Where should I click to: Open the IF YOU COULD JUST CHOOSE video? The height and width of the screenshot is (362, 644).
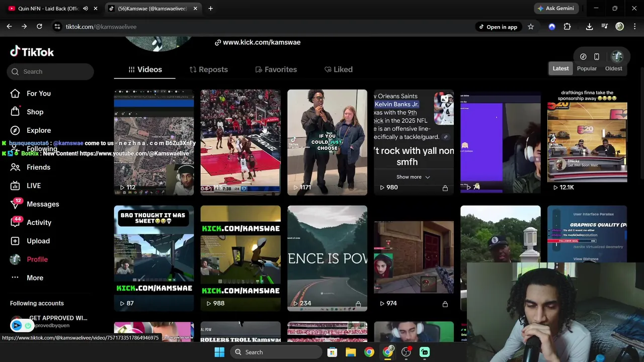[327, 142]
